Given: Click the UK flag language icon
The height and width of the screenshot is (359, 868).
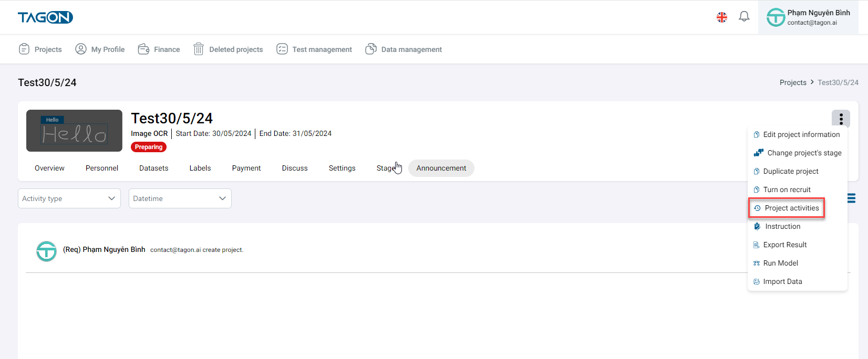Looking at the screenshot, I should tap(722, 17).
